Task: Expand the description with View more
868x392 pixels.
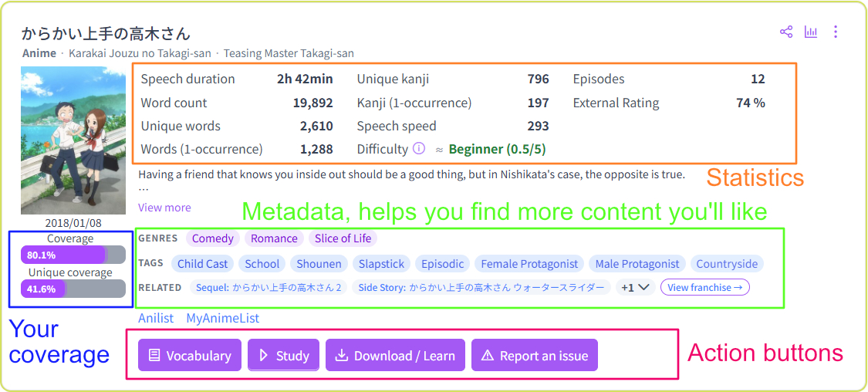Action: click(164, 207)
